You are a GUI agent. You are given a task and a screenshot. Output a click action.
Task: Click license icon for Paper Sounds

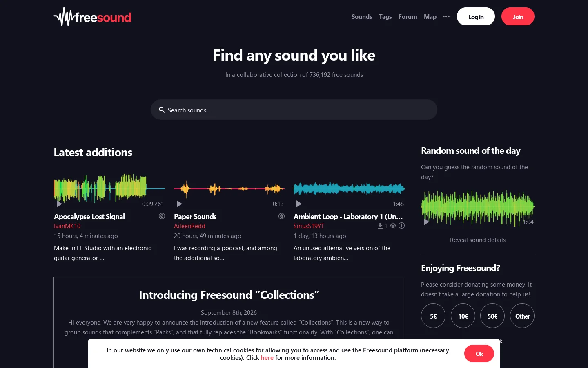tap(281, 216)
